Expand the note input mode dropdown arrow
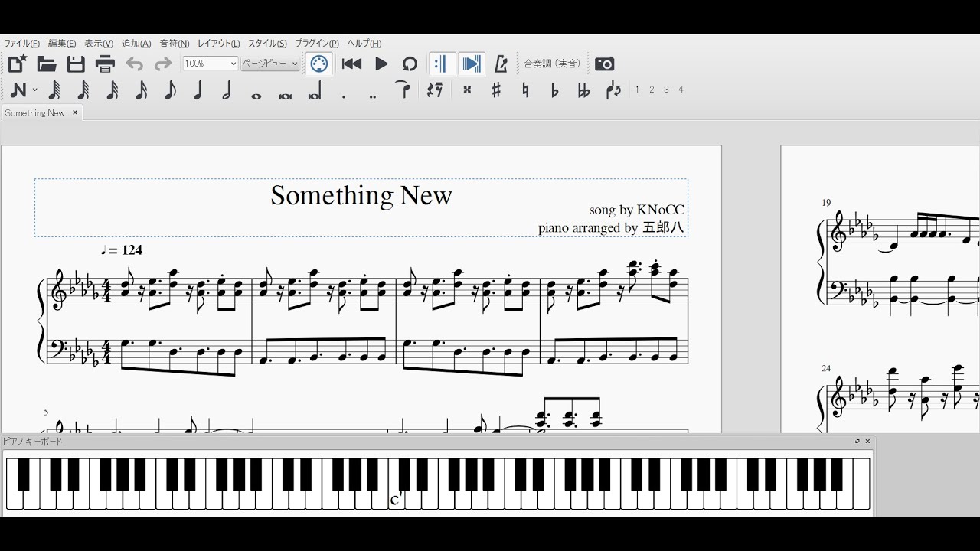The image size is (980, 551). click(x=34, y=90)
